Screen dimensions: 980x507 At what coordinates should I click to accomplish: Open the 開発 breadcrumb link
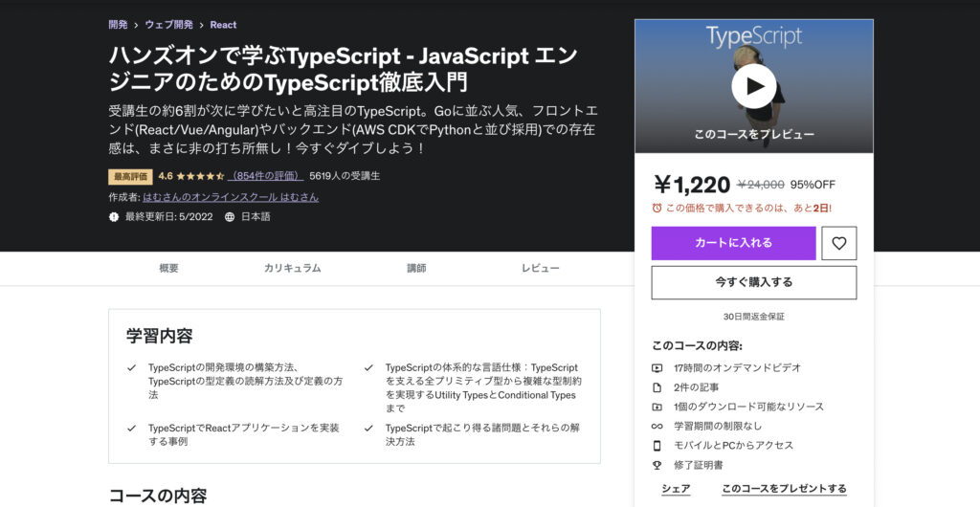tap(118, 24)
